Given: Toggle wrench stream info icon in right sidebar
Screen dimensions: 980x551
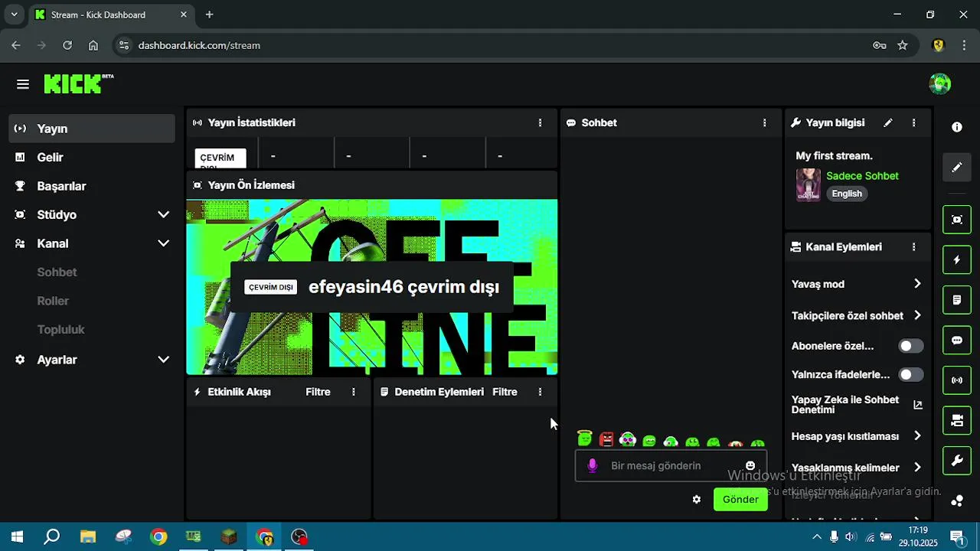Looking at the screenshot, I should coord(957,461).
